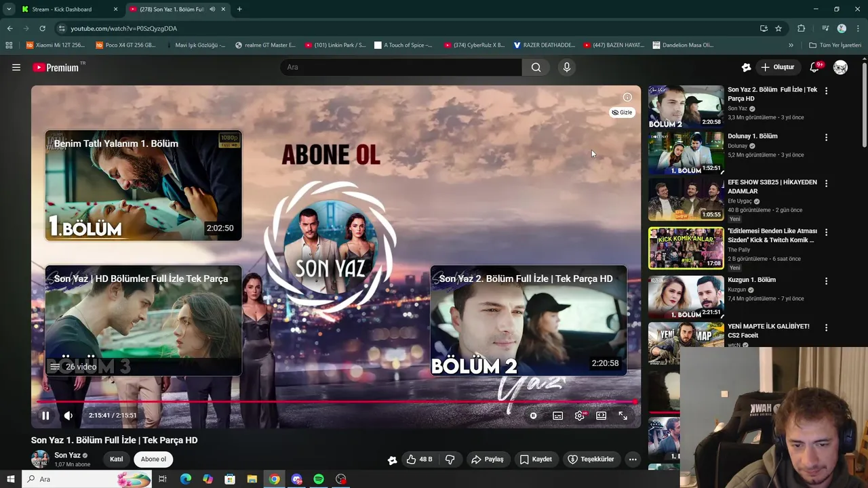Open a new browser tab with plus
The height and width of the screenshot is (488, 868).
point(239,9)
